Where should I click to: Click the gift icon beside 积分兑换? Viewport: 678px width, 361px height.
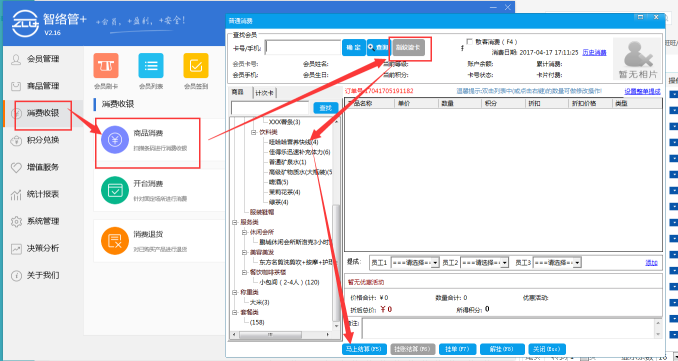16,140
